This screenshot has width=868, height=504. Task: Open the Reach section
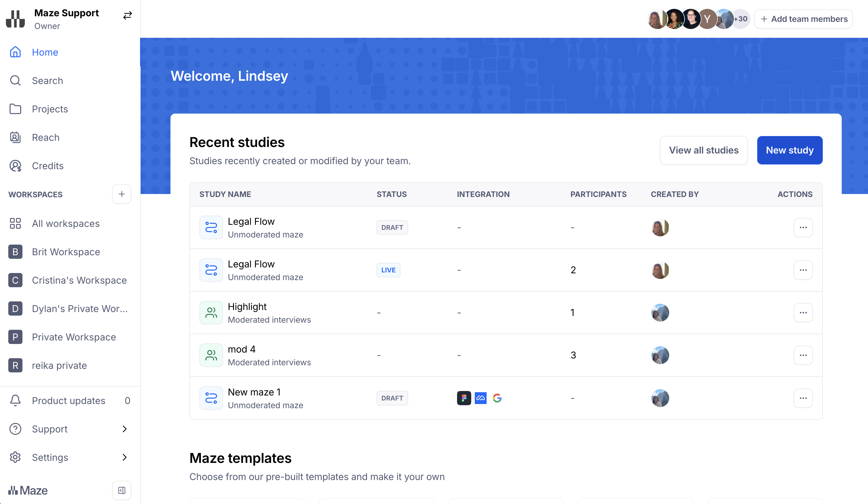[x=45, y=138]
